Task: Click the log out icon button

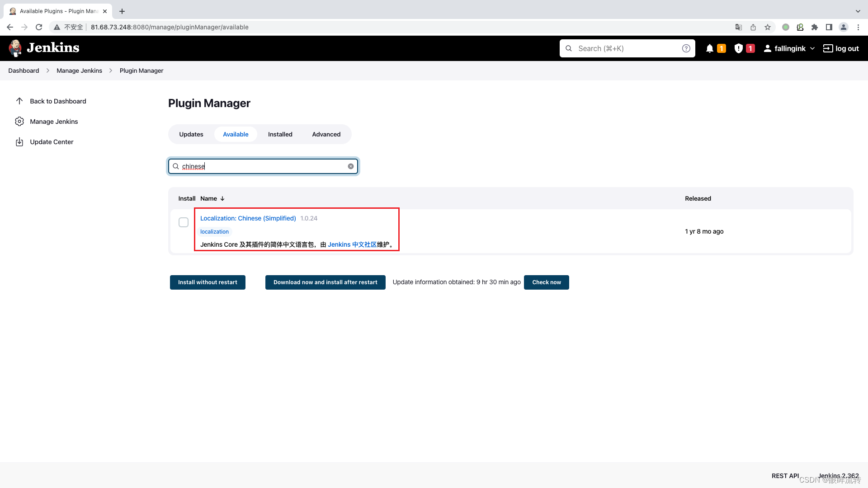Action: (828, 48)
